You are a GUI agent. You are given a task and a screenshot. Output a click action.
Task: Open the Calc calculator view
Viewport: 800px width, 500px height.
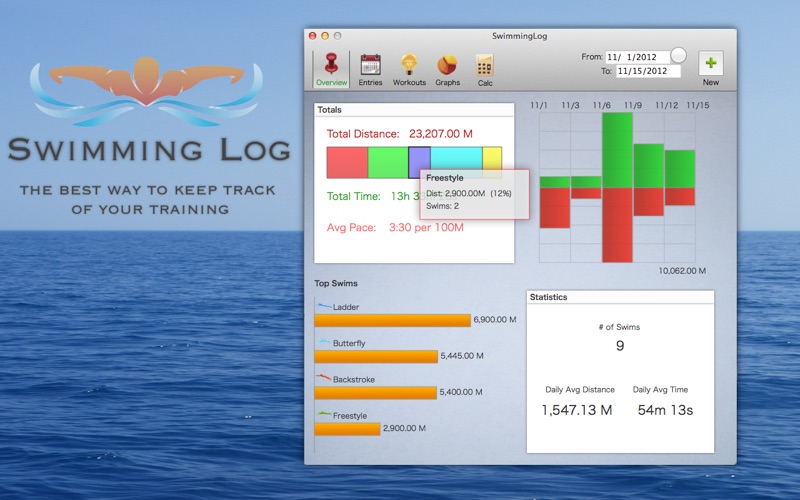pos(485,69)
